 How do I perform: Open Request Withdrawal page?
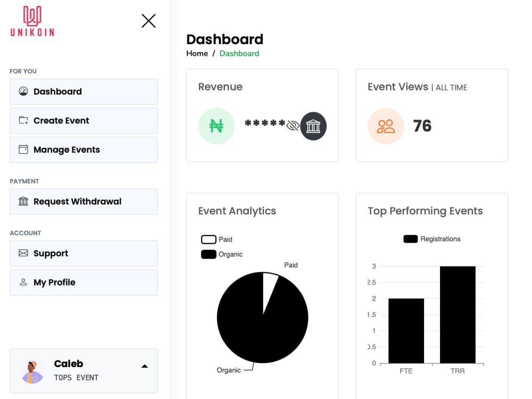coord(84,202)
